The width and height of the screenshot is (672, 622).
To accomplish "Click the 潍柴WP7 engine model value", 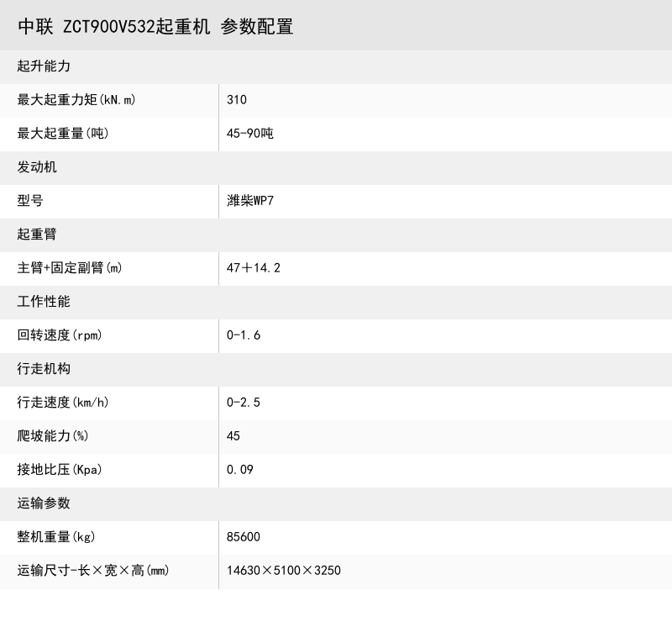I will (x=252, y=201).
